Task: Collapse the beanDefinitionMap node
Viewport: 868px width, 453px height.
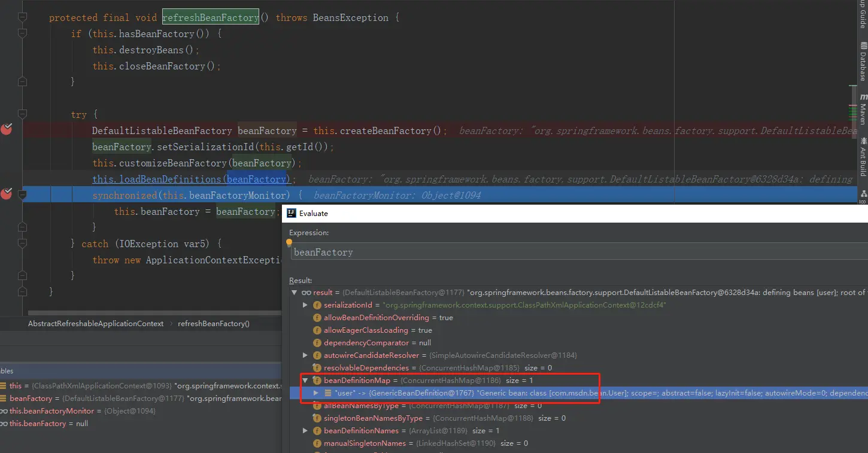Action: tap(305, 381)
